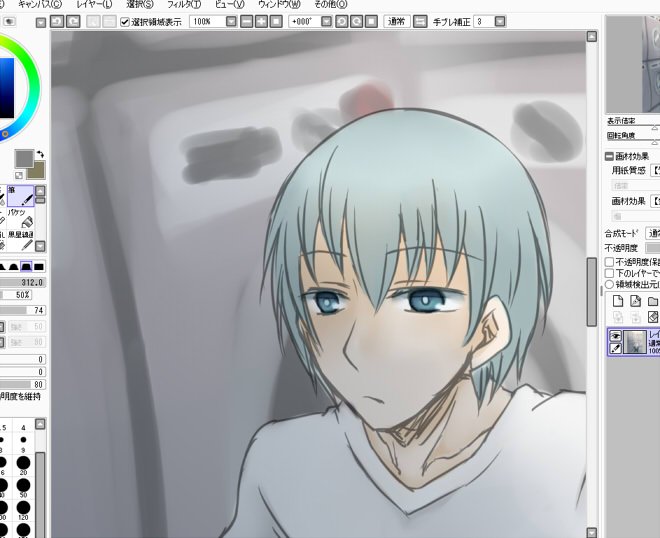Swap foreground and background colors arrow
The image size is (660, 538).
40,154
